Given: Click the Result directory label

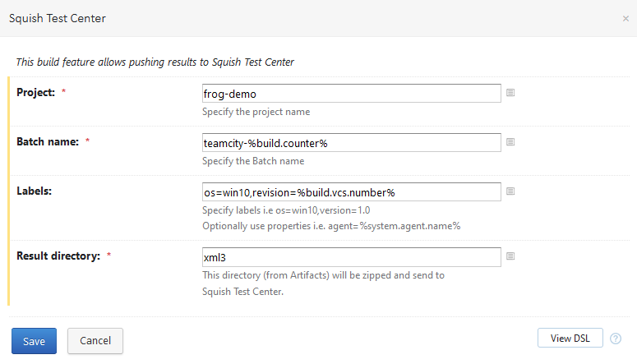Looking at the screenshot, I should pyautogui.click(x=58, y=256).
